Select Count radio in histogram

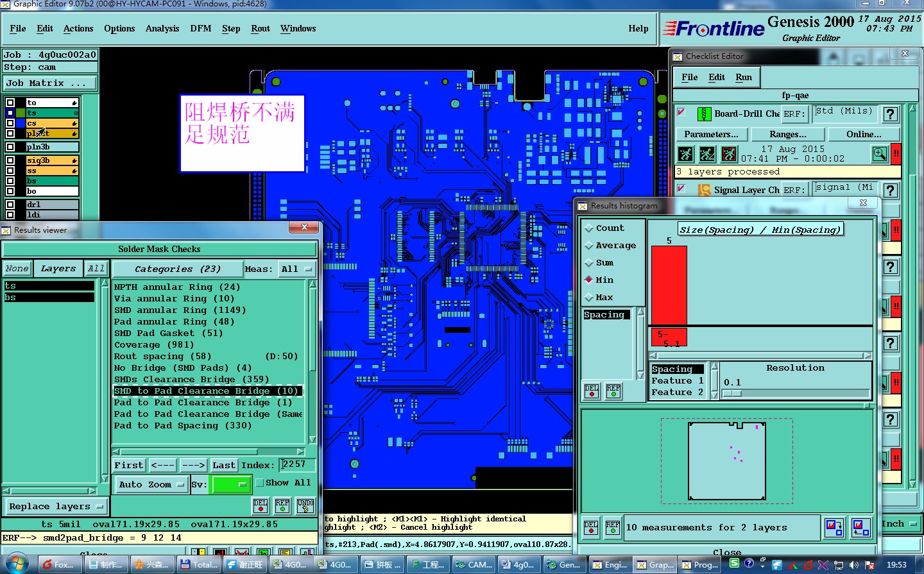click(x=589, y=228)
